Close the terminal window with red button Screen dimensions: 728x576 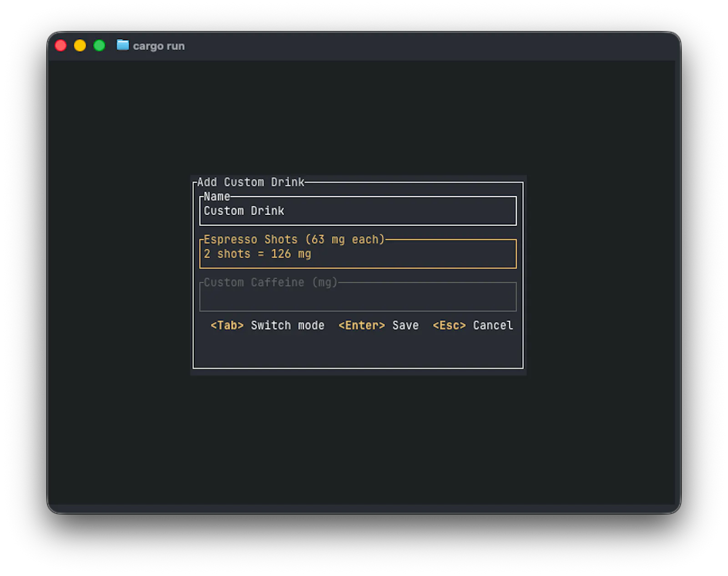click(x=61, y=46)
